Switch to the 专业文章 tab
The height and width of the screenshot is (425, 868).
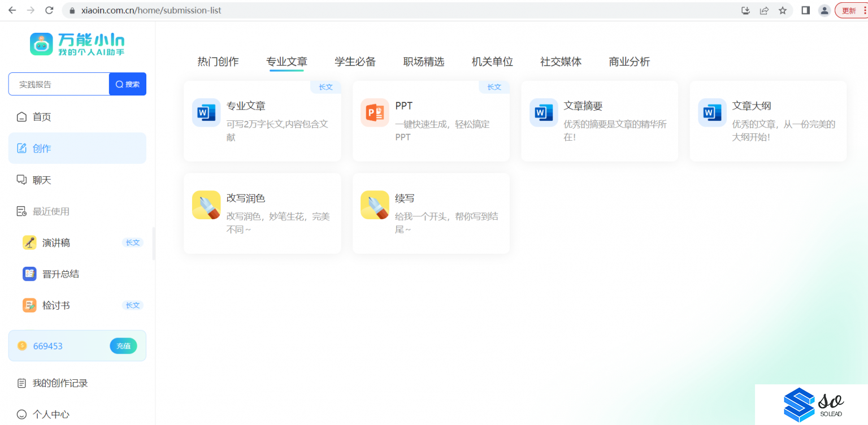pos(287,62)
